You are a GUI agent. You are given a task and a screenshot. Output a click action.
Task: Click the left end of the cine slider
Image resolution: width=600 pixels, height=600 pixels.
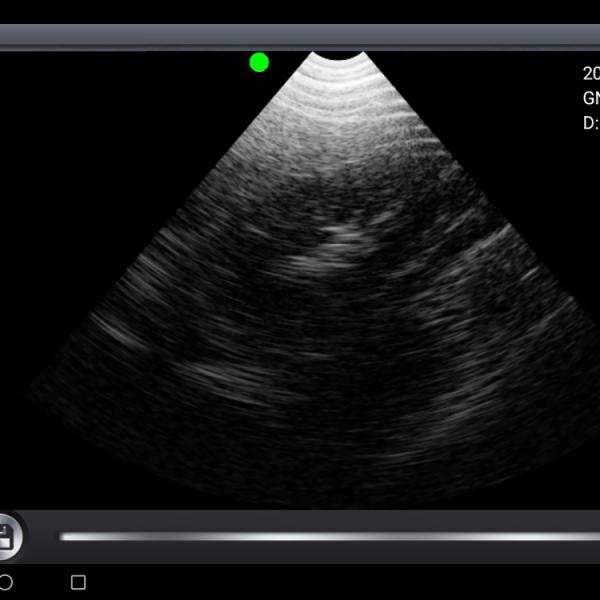[64, 537]
